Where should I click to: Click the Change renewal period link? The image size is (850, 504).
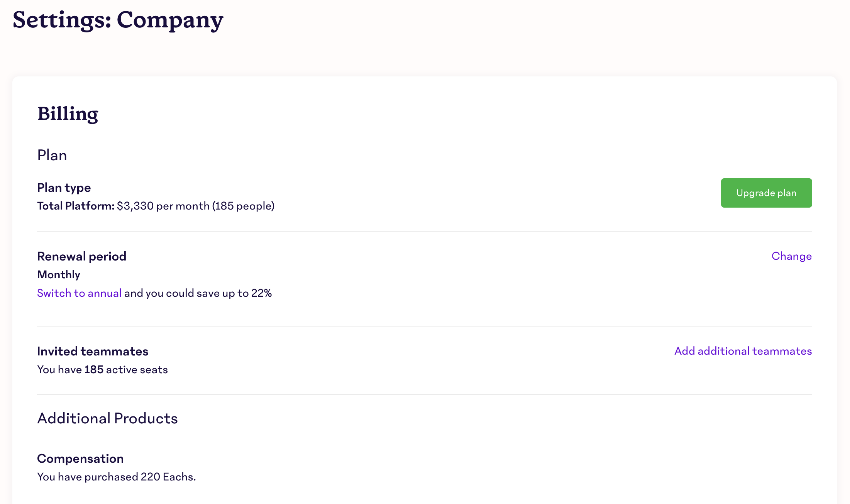coord(791,256)
